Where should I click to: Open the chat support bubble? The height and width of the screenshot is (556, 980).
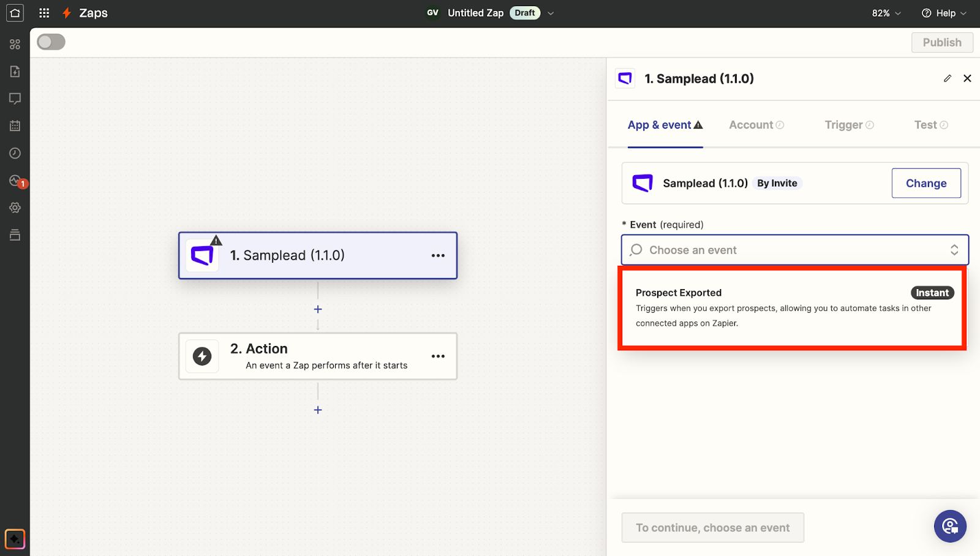click(950, 526)
